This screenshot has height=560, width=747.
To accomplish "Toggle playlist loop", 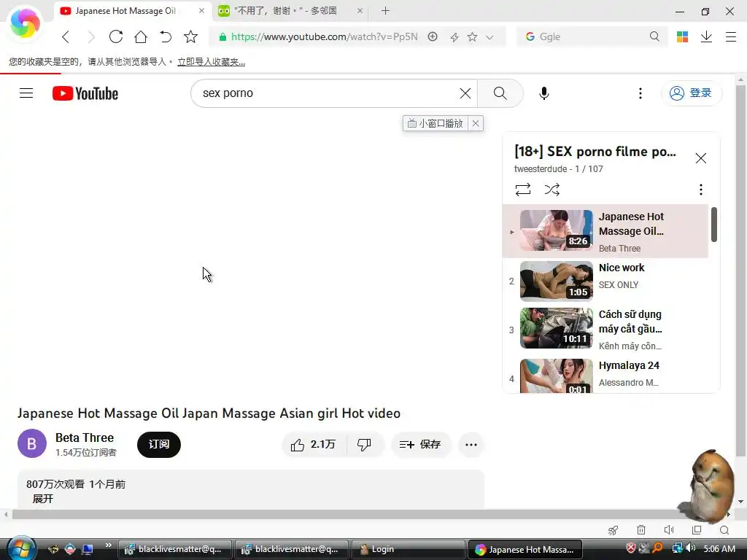I will click(x=523, y=190).
